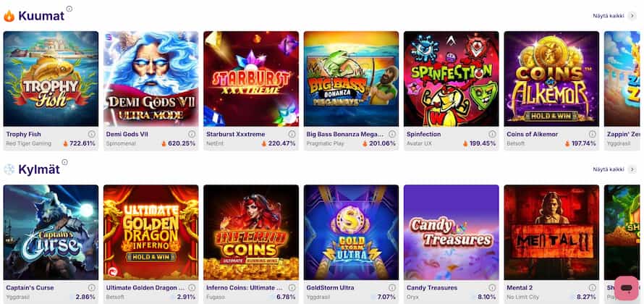The image size is (644, 304).
Task: Click Näytä kaikki link for Kuumat
Action: coord(608,15)
